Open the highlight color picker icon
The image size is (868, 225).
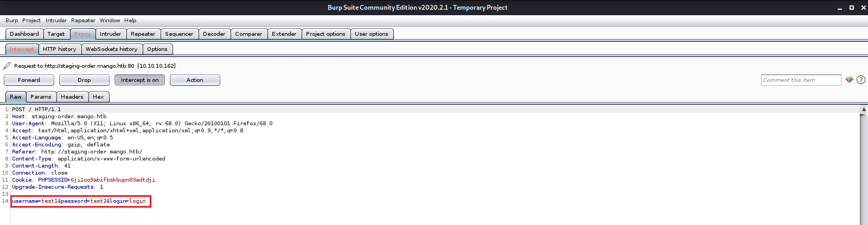coord(849,80)
